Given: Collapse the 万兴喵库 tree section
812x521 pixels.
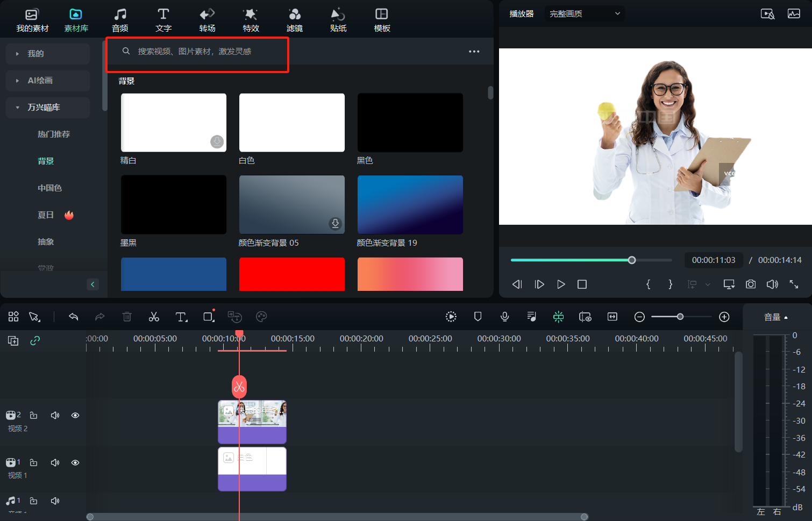Looking at the screenshot, I should [17, 108].
